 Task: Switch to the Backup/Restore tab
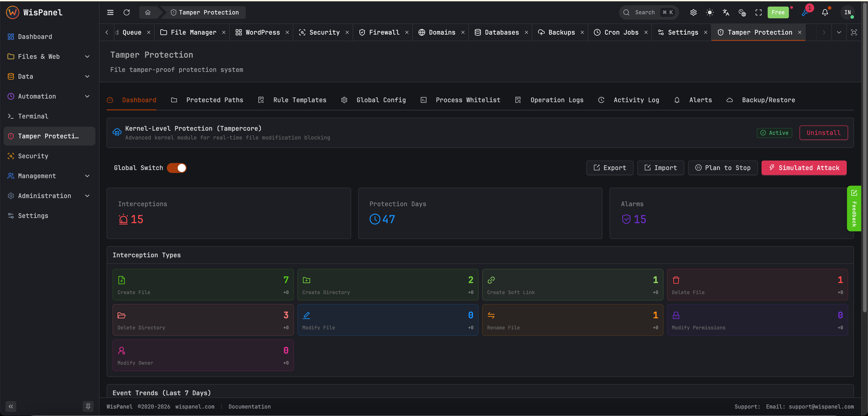coord(761,100)
